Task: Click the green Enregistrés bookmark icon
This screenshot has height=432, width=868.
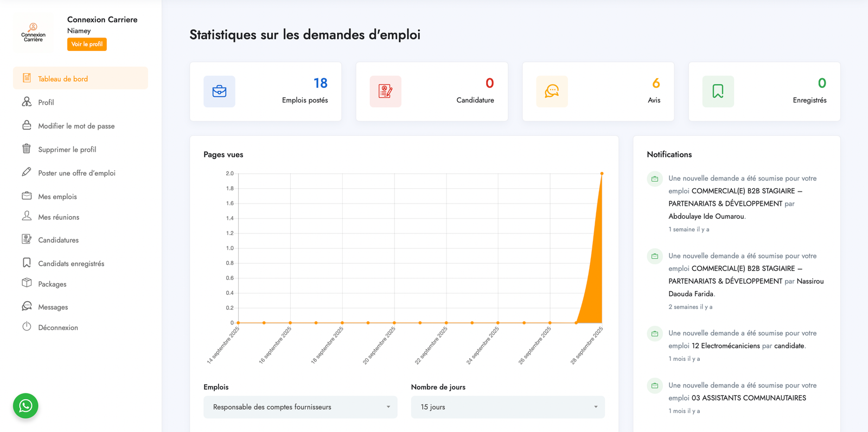Action: coord(718,91)
